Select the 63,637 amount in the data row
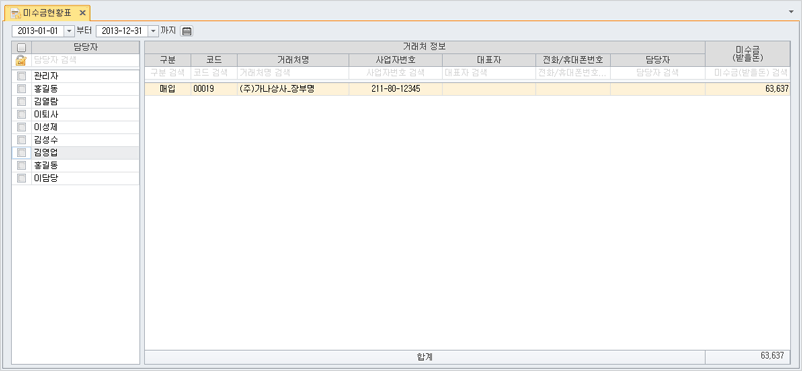The image size is (802, 371). (x=748, y=89)
